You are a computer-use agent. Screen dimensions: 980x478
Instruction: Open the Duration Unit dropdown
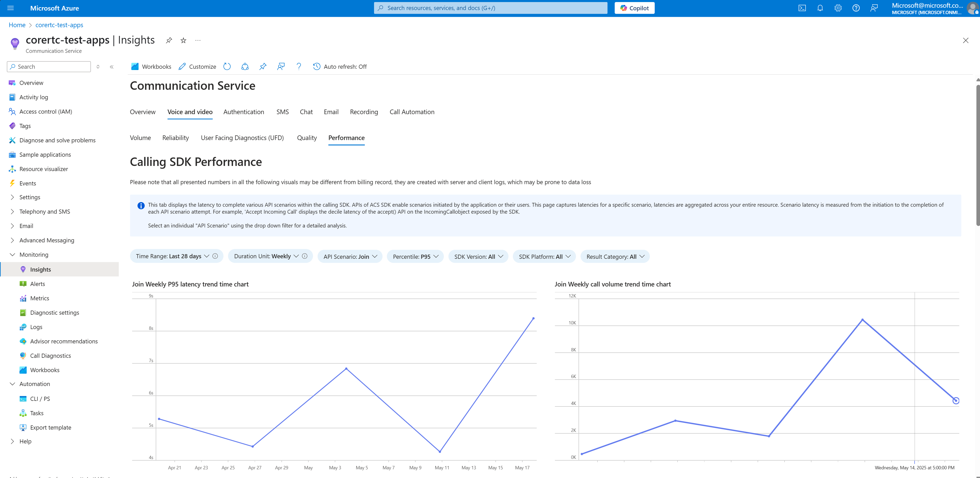(266, 256)
